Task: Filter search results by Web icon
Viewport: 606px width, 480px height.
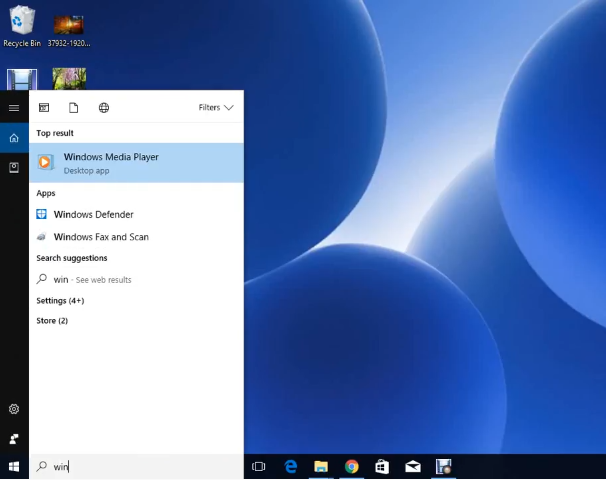Action: (x=104, y=107)
